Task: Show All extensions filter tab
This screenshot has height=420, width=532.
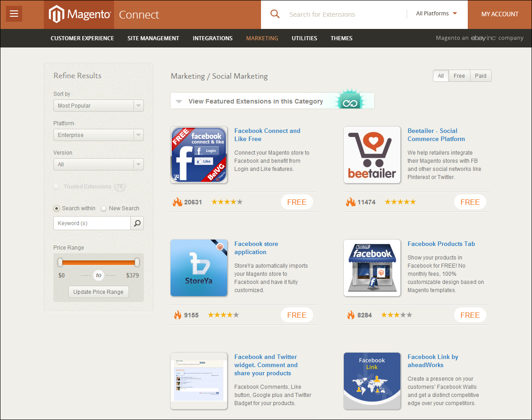Action: point(441,76)
